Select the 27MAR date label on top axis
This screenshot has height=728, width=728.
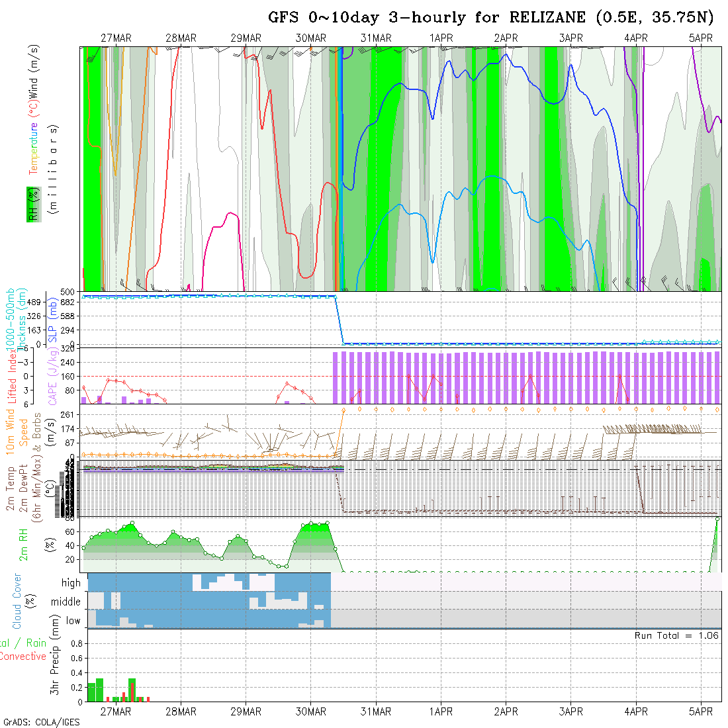coord(116,38)
